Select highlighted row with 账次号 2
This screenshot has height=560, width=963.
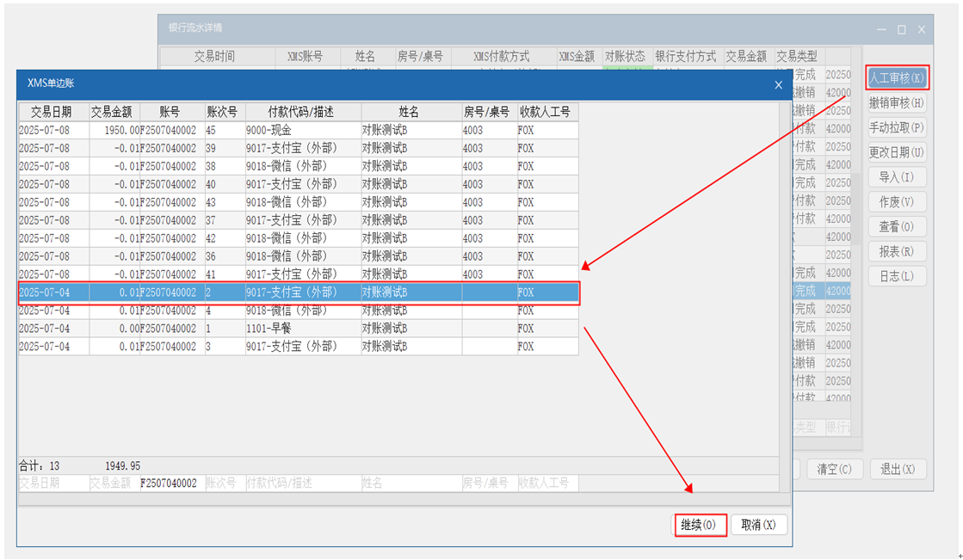tap(299, 292)
